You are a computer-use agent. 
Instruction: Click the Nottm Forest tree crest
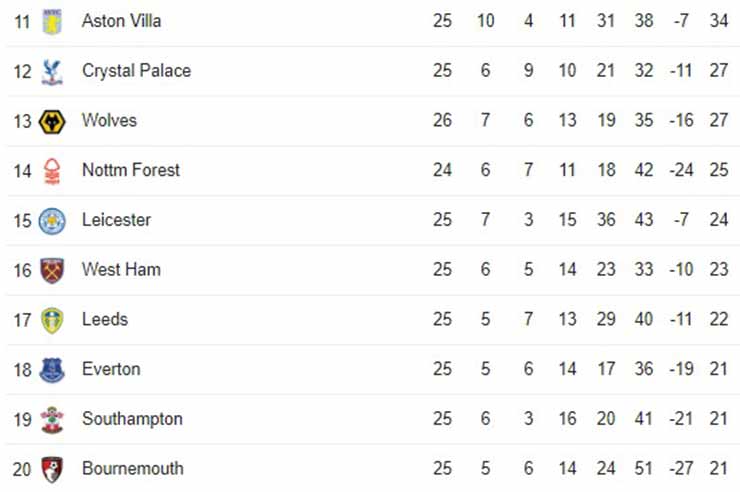[52, 171]
